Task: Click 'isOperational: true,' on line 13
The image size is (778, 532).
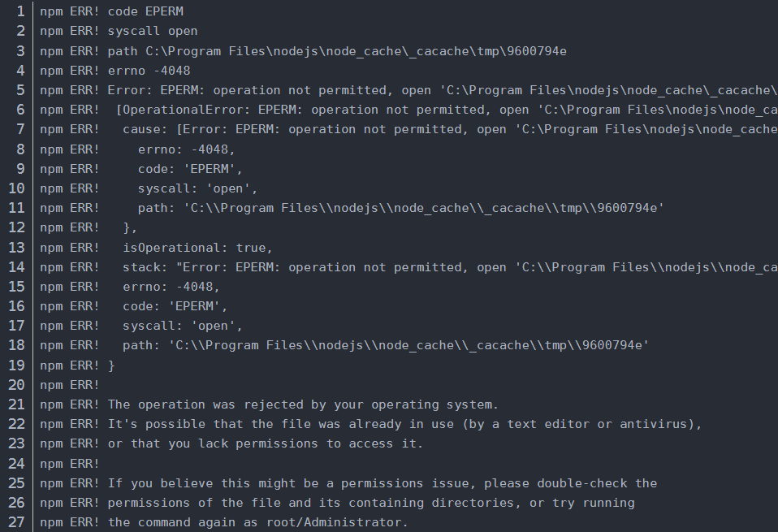Action: pos(197,247)
